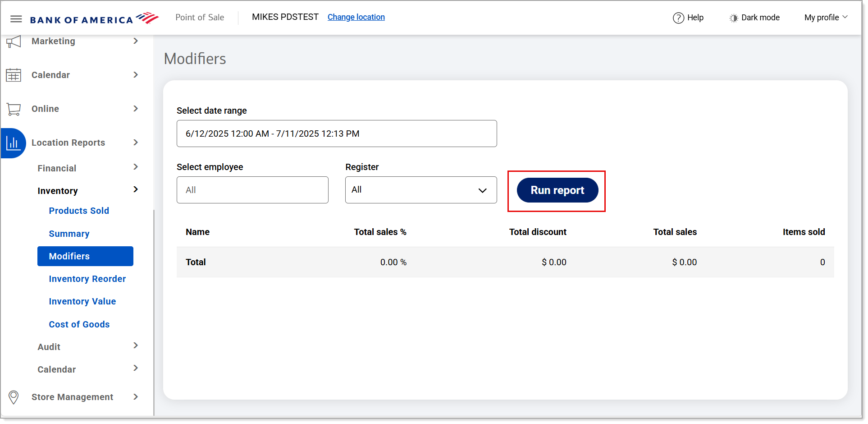This screenshot has height=424, width=868.
Task: Click the Name column header
Action: click(197, 232)
